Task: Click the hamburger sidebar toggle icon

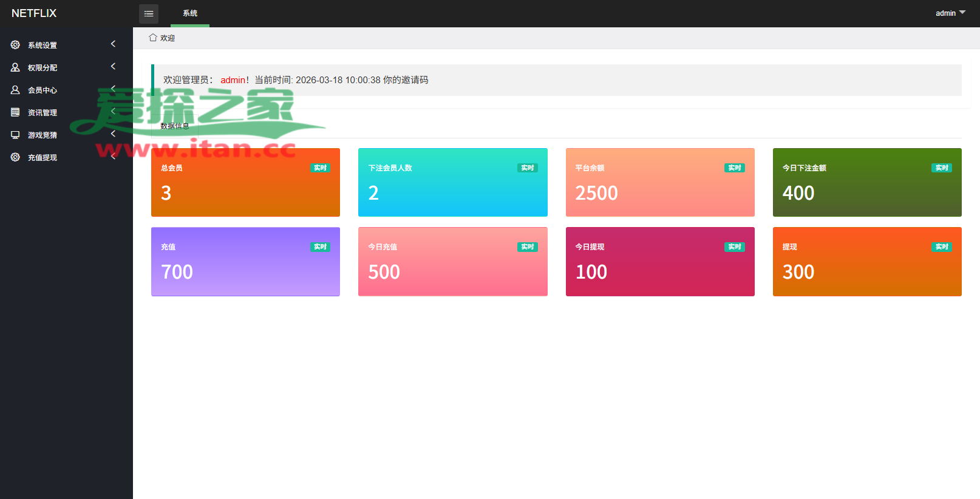Action: [149, 13]
